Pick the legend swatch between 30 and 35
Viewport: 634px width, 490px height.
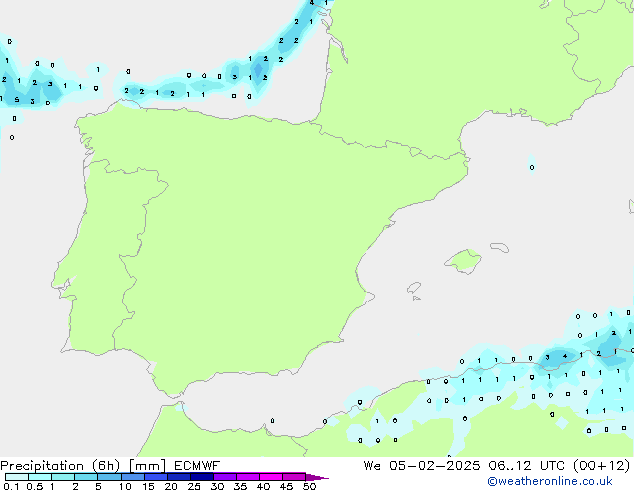225,477
